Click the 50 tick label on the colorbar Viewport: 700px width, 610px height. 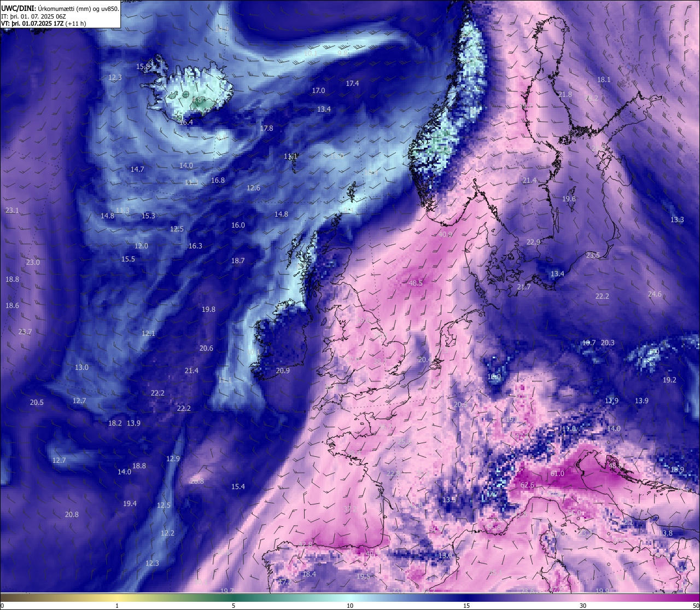(x=695, y=606)
